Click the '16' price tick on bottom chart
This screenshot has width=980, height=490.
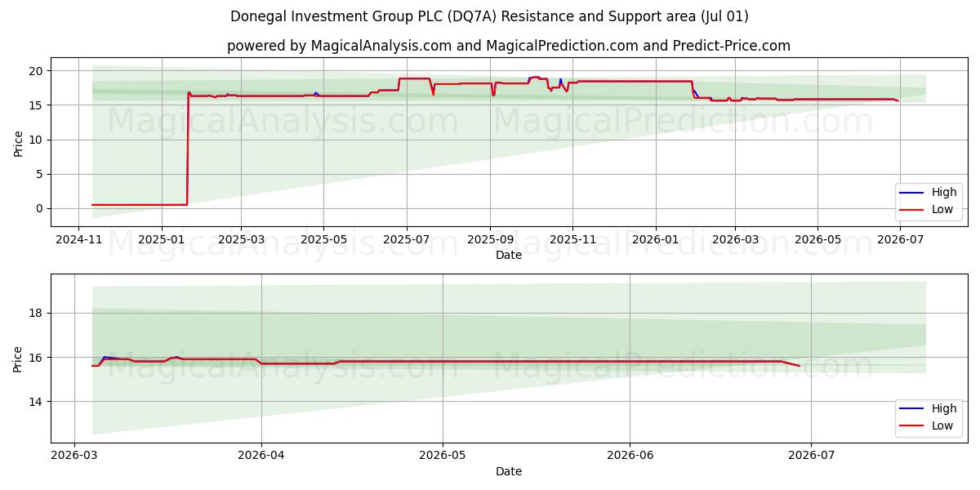(x=37, y=358)
